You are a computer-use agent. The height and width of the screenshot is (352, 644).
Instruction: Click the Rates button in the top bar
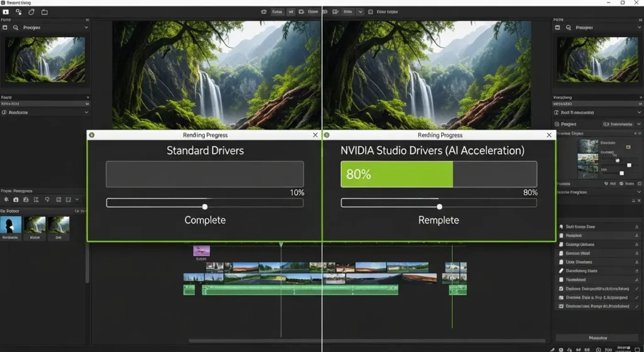tap(277, 11)
